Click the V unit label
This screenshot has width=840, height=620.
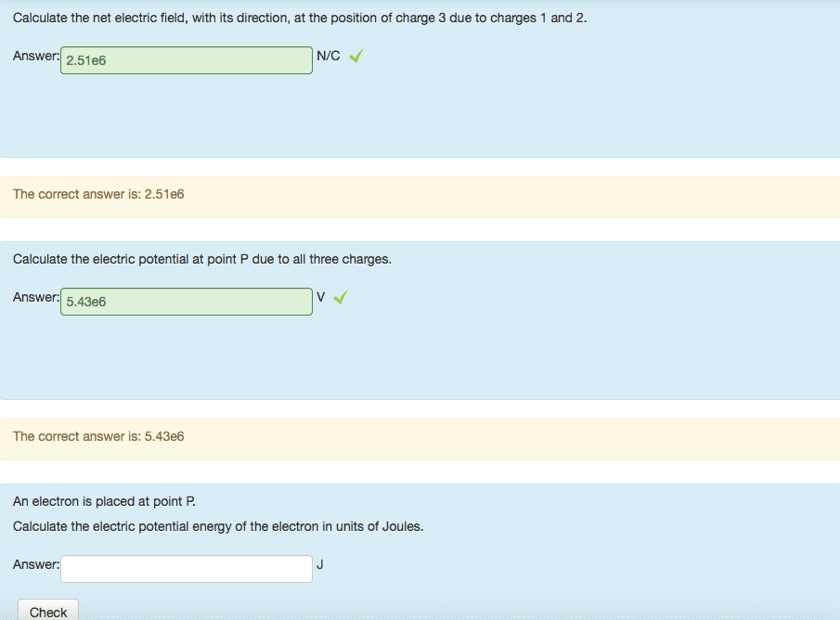tap(320, 298)
